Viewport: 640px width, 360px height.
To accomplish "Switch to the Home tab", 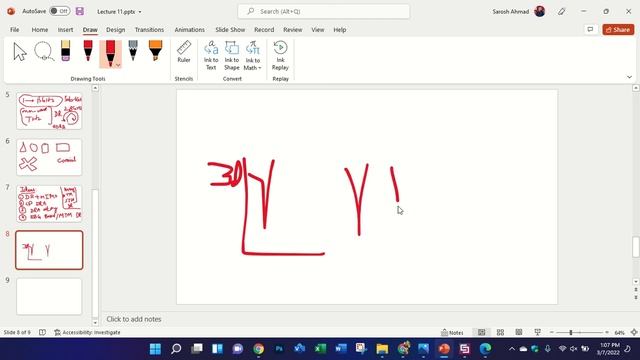I will click(x=40, y=29).
